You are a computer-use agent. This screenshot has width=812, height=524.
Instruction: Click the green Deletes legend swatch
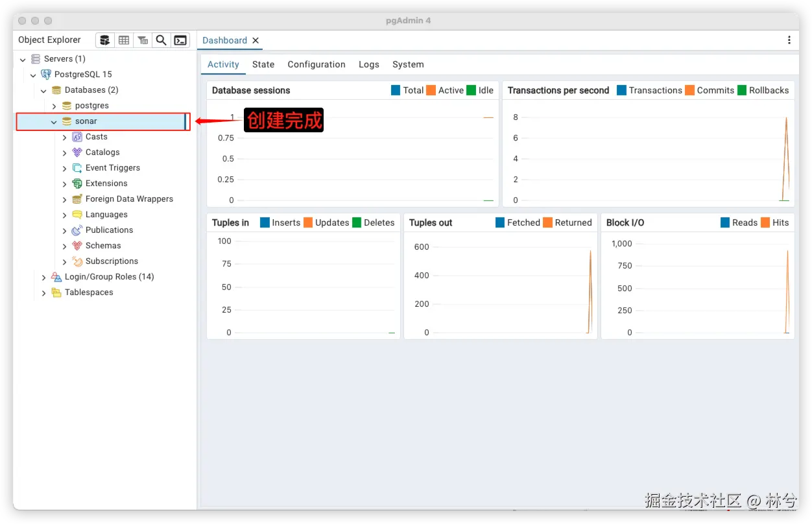pyautogui.click(x=357, y=222)
